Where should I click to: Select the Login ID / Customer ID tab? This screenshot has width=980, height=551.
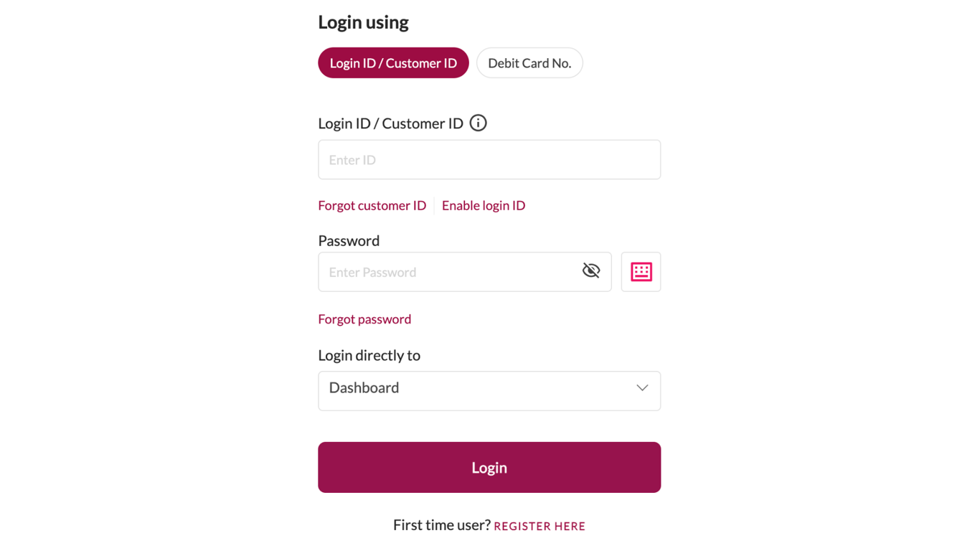(393, 63)
